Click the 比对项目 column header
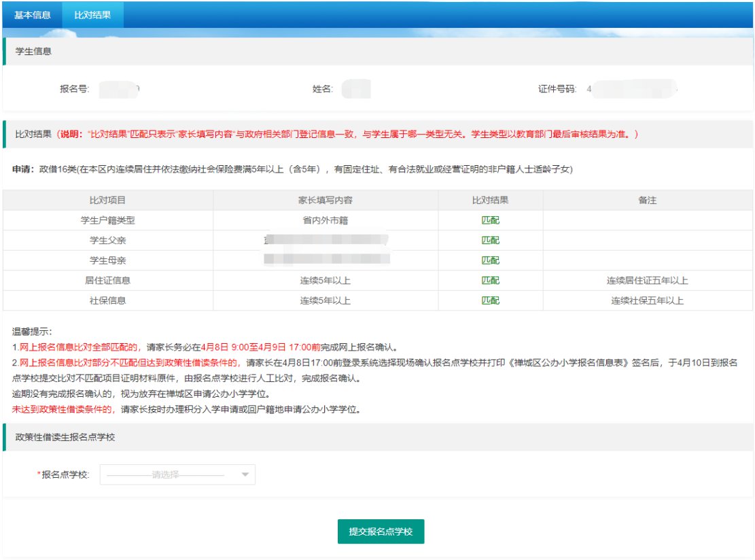755x560 pixels. coord(107,200)
